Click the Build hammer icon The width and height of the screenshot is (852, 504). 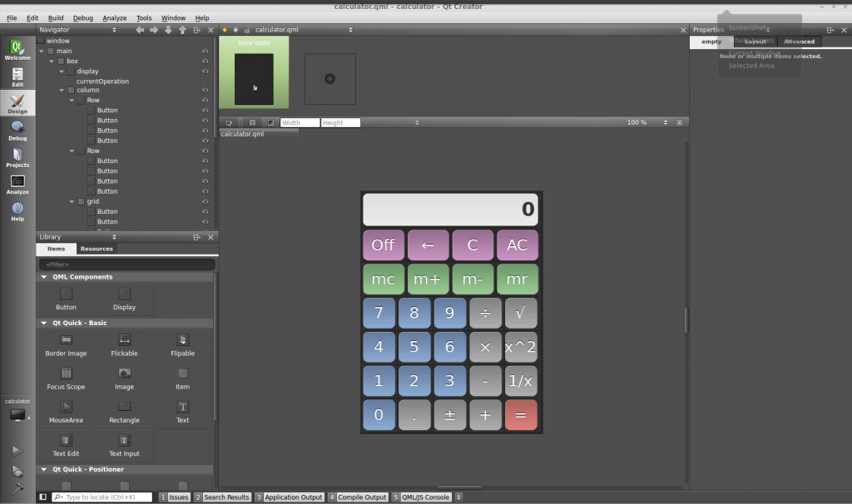pos(17,488)
